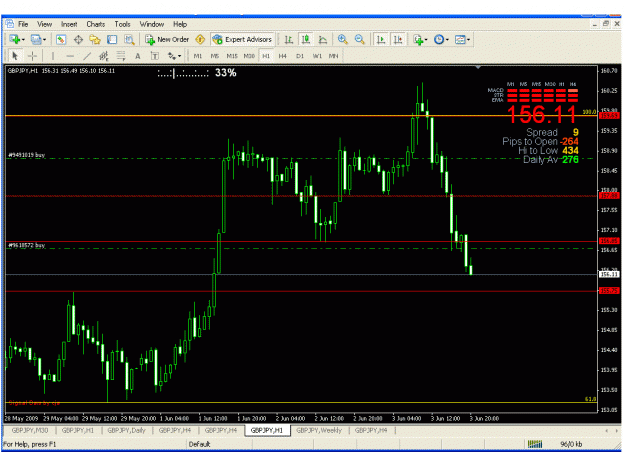Switch chart to Candlesticks style
Viewport: 625px width, 452px height.
(306, 39)
